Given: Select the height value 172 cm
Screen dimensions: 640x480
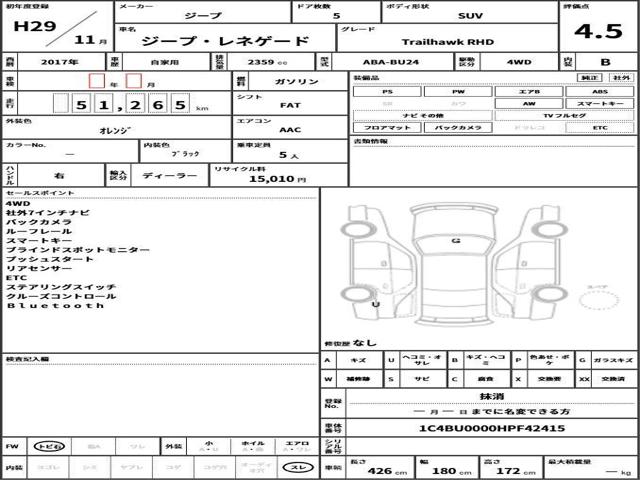Looking at the screenshot, I should click(x=515, y=471).
